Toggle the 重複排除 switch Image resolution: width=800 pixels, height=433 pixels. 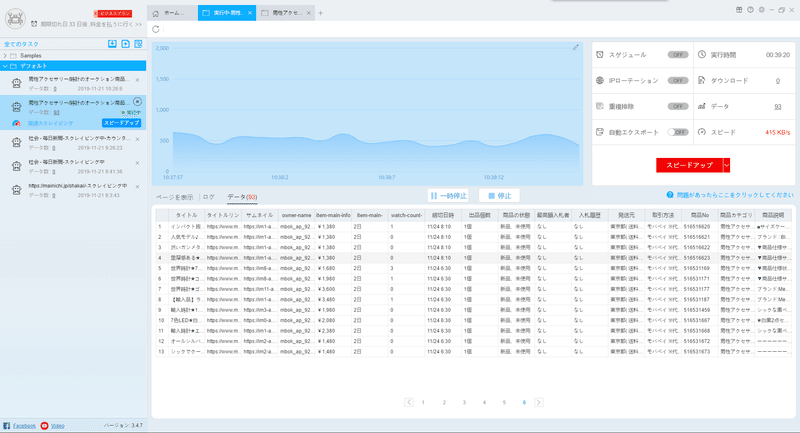(x=678, y=106)
